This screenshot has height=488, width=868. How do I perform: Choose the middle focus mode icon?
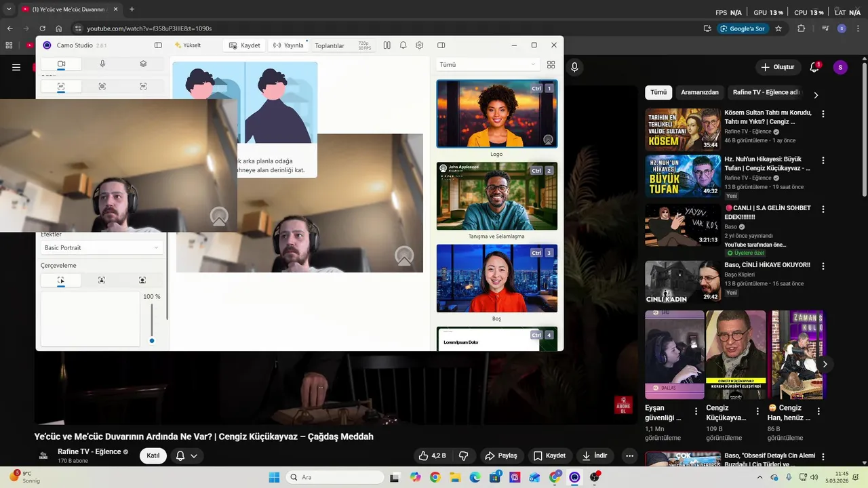click(102, 87)
